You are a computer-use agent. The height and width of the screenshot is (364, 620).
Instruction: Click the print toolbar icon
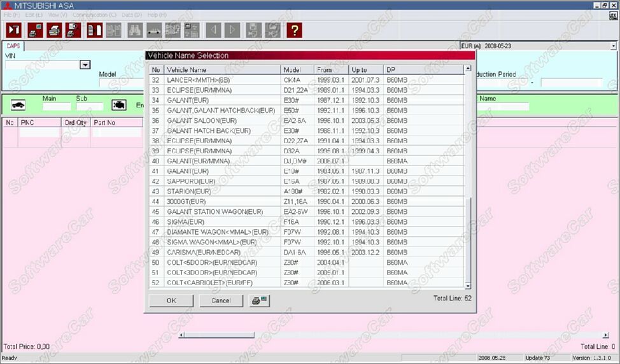(54, 30)
